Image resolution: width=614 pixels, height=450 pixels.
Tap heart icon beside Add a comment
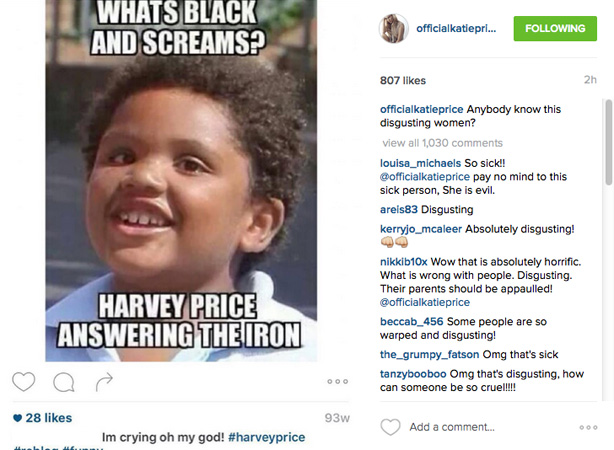point(390,427)
